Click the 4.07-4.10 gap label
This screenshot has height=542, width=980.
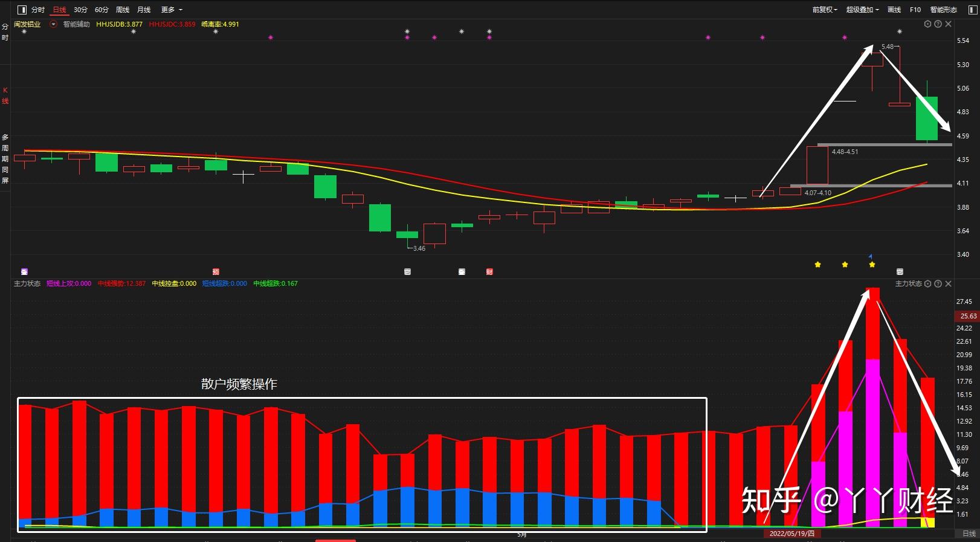pos(817,193)
